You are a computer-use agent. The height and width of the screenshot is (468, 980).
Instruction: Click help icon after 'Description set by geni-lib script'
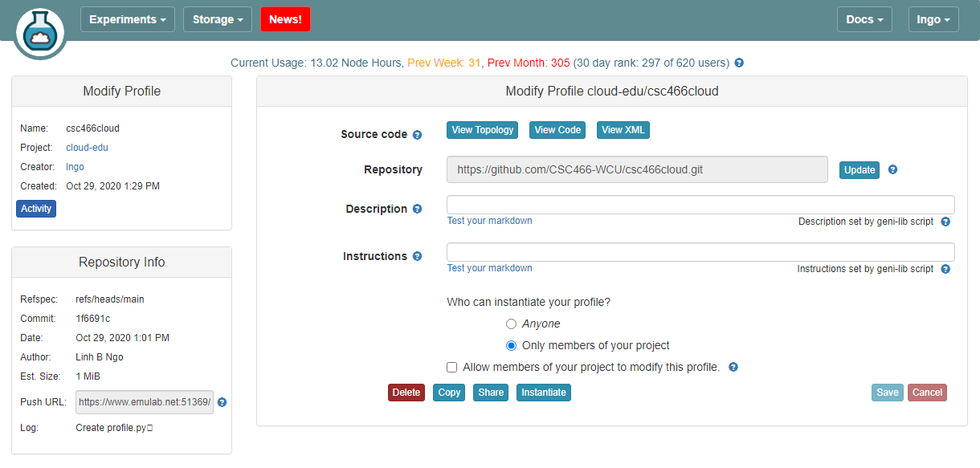[945, 222]
